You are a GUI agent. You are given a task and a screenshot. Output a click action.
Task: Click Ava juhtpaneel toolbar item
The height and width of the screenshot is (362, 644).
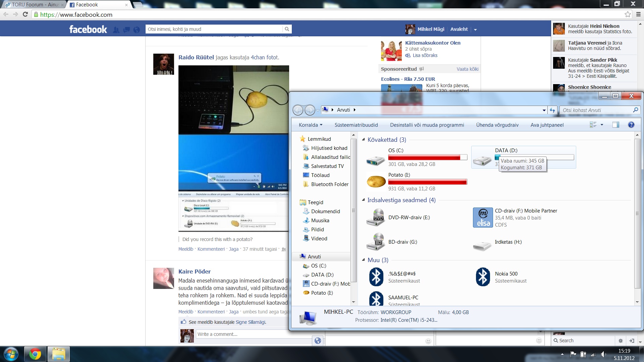tap(547, 125)
